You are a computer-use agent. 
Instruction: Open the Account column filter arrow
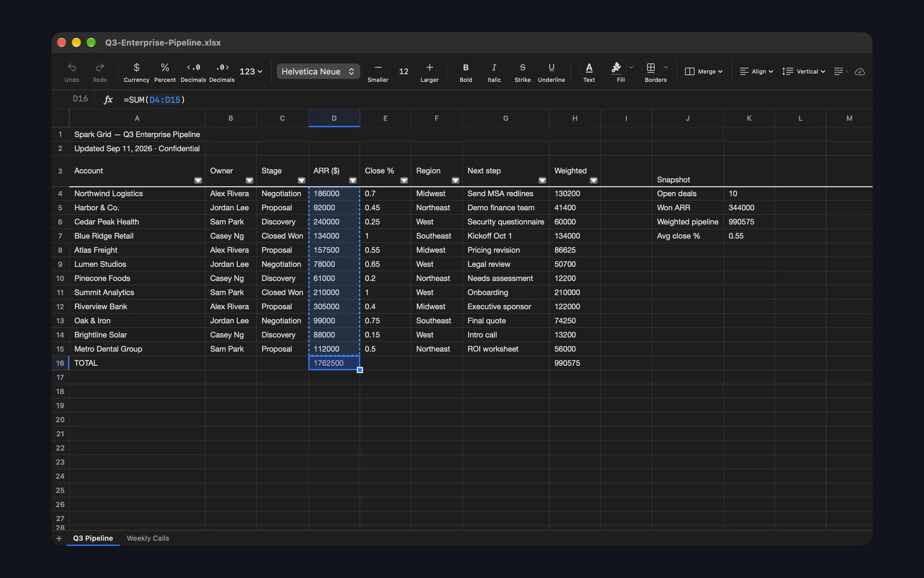pyautogui.click(x=198, y=180)
